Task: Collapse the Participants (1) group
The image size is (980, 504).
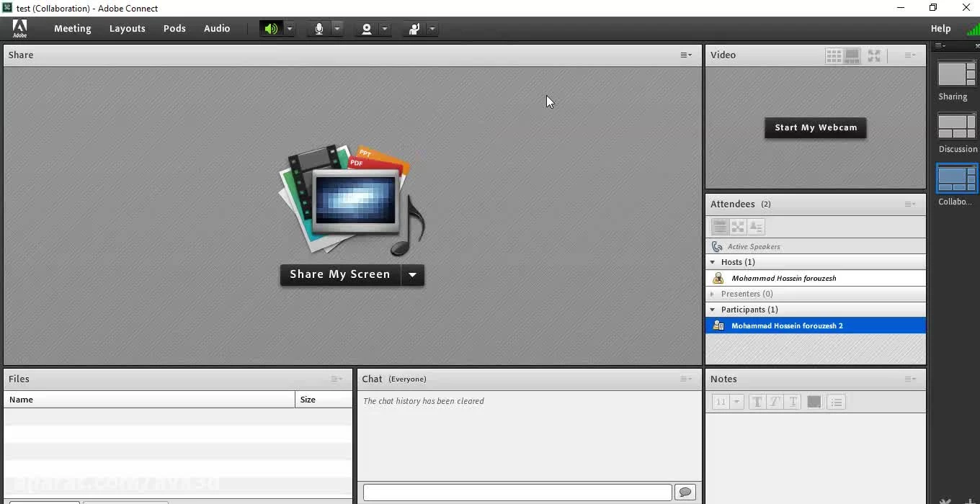Action: 713,310
